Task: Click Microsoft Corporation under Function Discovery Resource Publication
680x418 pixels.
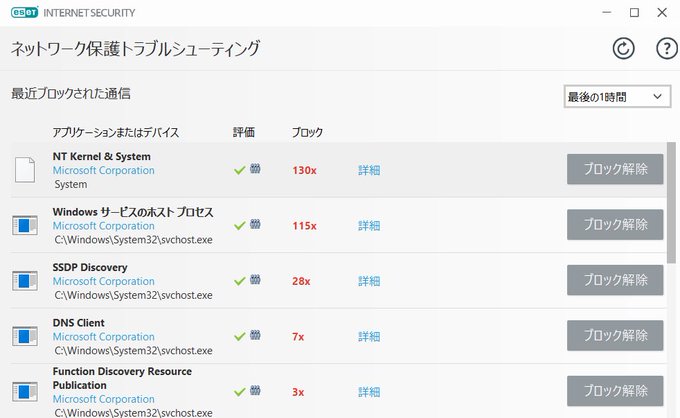Action: 104,399
